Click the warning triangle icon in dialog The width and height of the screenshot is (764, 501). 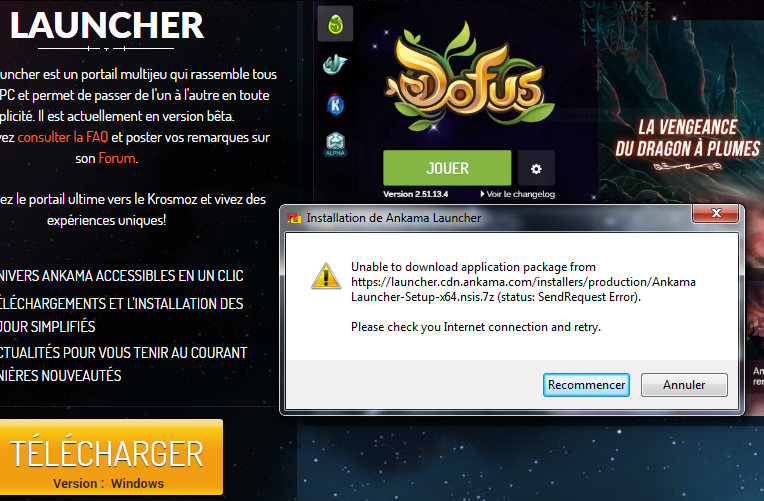tap(326, 277)
